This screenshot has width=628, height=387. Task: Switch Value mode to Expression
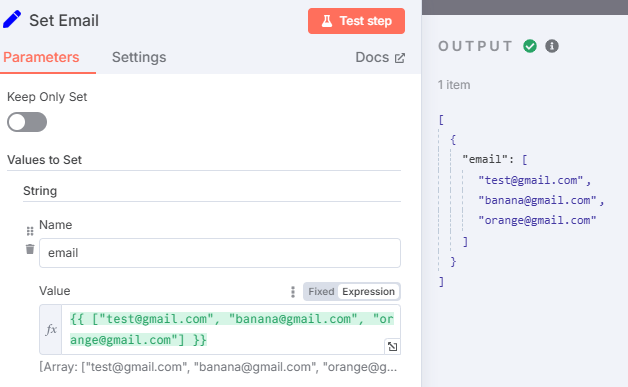(368, 292)
